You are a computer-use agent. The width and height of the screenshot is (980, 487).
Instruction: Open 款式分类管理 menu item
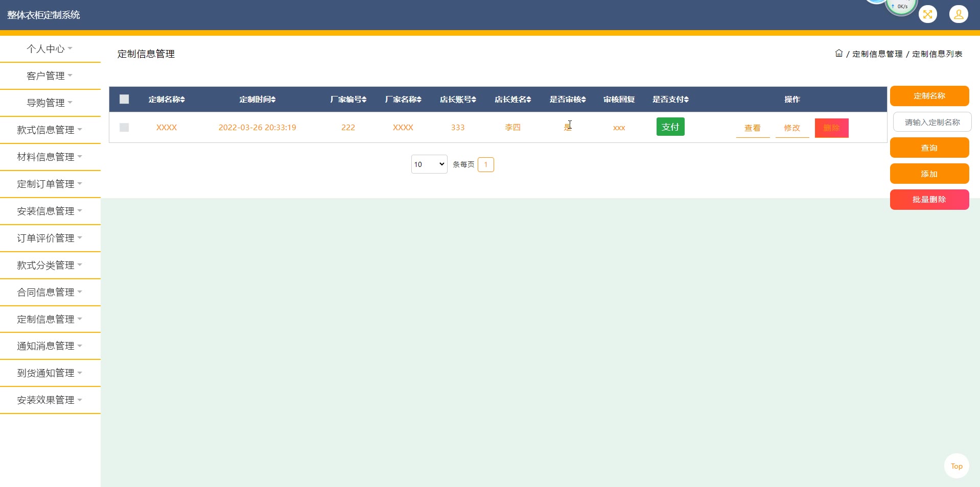tap(50, 265)
